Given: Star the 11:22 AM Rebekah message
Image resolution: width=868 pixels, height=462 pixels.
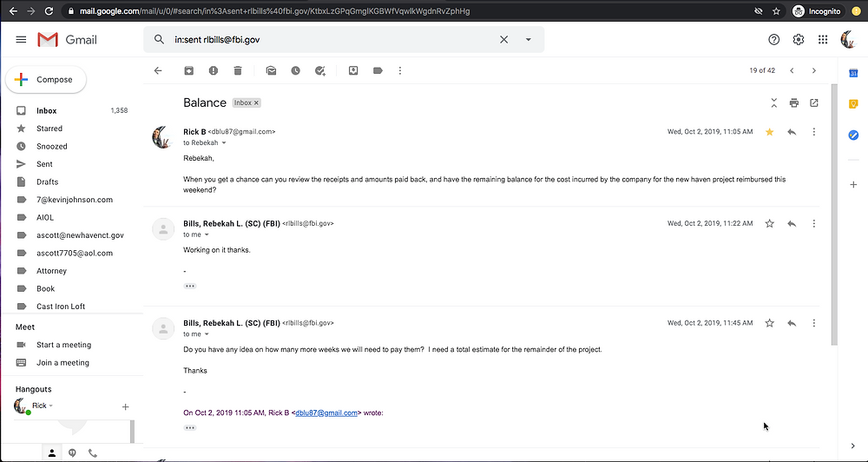Looking at the screenshot, I should point(769,224).
